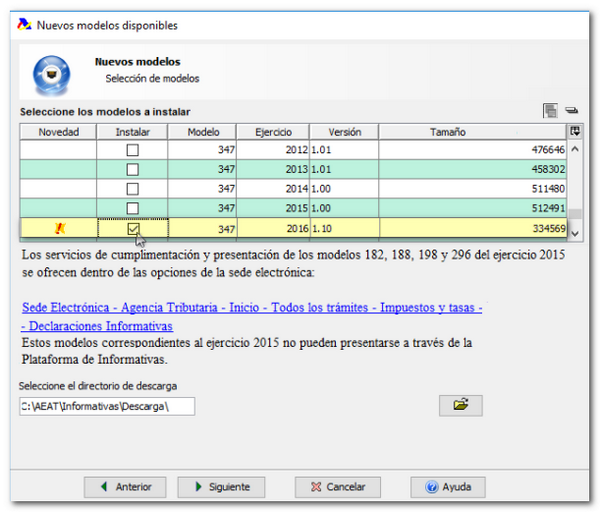This screenshot has height=512, width=600.
Task: Click the Nuevos modelos wizard logo icon
Action: point(50,72)
